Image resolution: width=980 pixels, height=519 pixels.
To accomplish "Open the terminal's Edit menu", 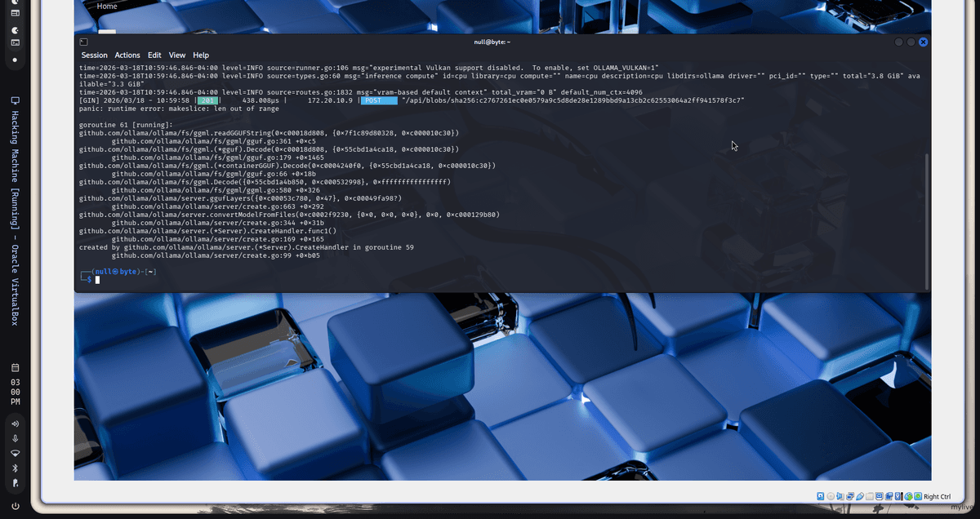I will (x=154, y=55).
